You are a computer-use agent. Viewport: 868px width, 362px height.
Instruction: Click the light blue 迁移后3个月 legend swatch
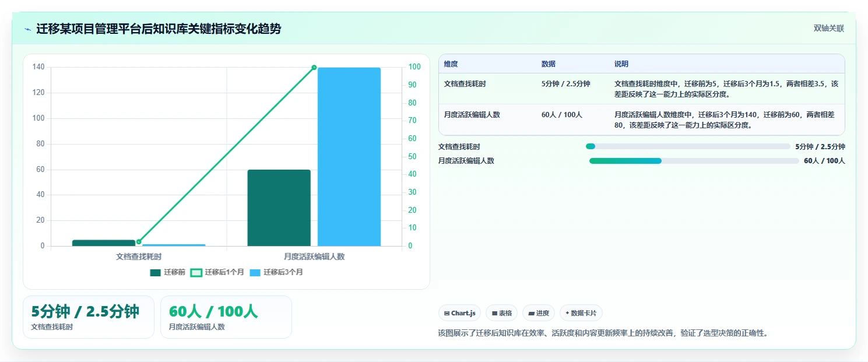[255, 272]
